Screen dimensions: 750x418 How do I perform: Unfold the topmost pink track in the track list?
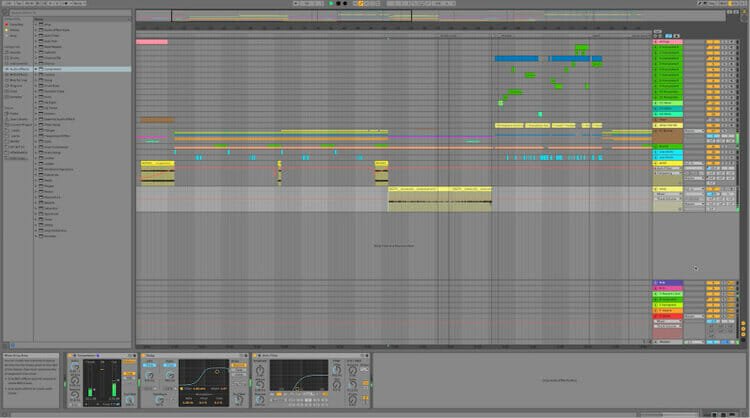tap(656, 41)
